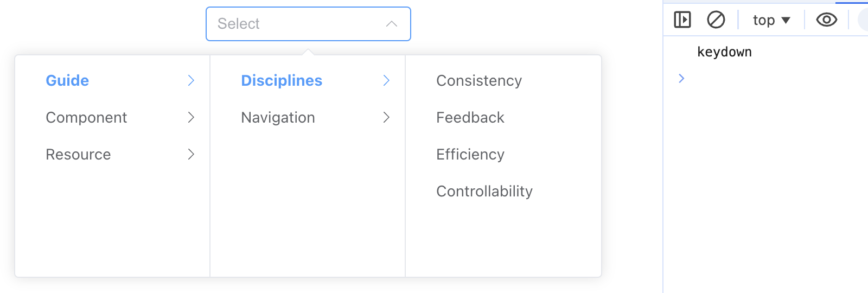Viewport: 868px width, 293px height.
Task: Collapse the Select dropdown arrow
Action: 392,24
